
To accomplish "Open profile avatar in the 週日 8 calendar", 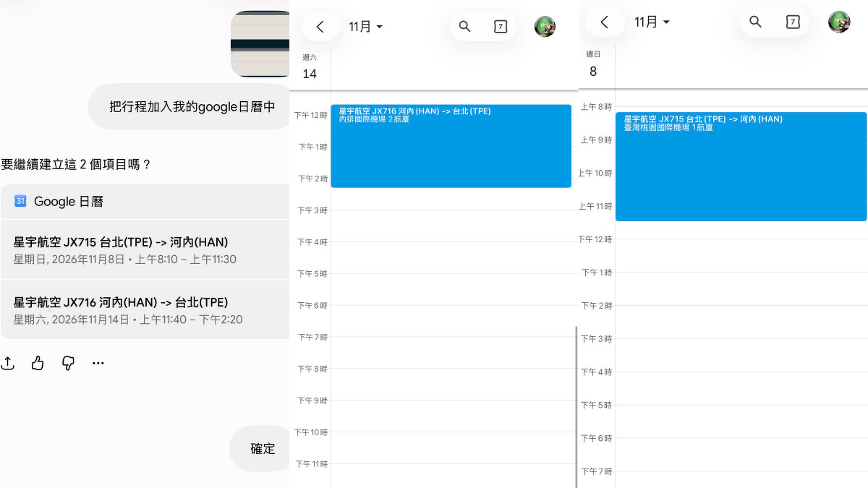I will (839, 22).
